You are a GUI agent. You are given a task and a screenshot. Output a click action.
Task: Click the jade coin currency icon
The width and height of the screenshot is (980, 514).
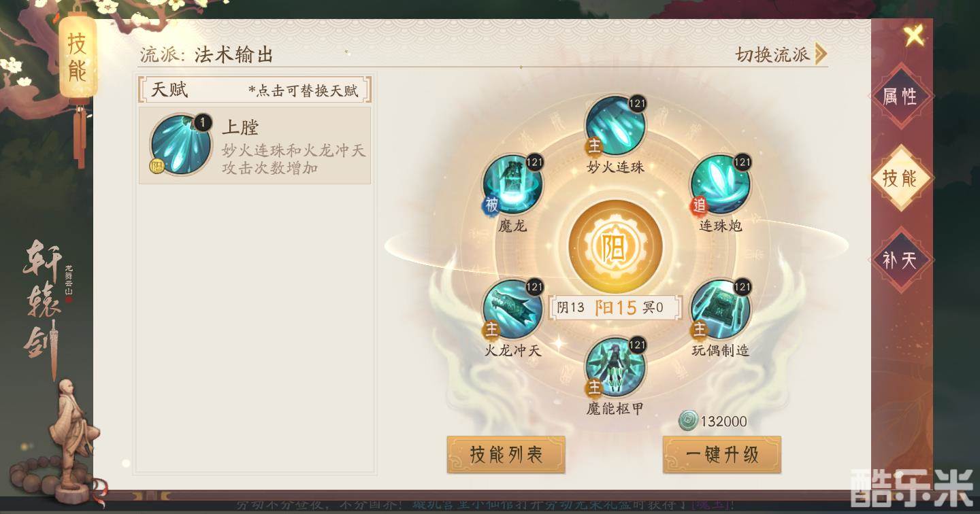point(689,421)
